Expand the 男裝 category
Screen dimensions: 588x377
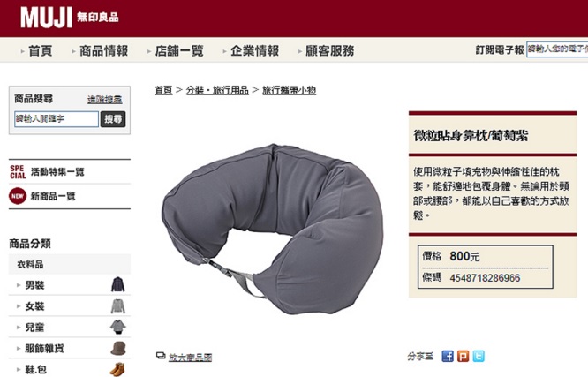click(34, 285)
